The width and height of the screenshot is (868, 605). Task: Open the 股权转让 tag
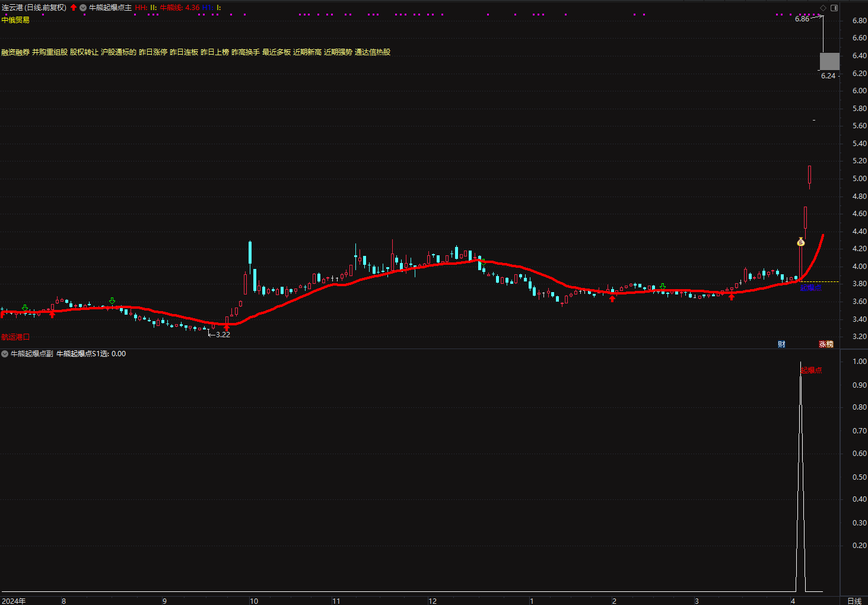tap(84, 52)
